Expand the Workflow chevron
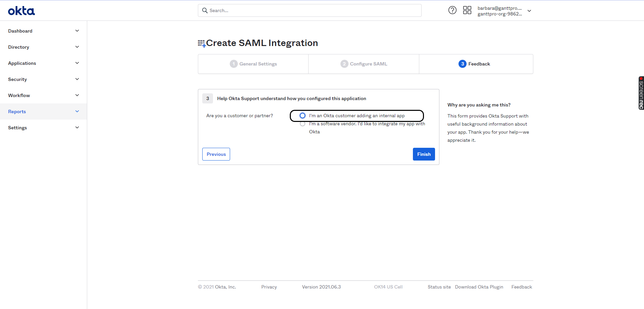 coord(77,95)
